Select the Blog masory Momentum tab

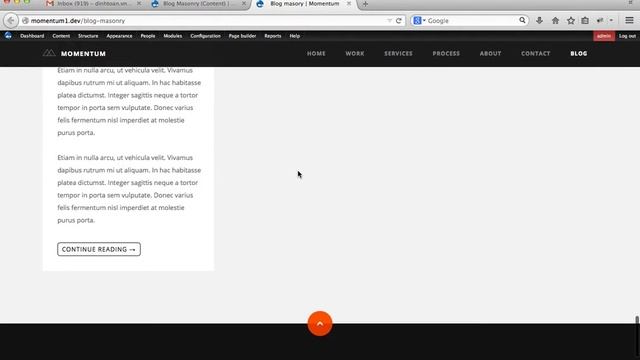pos(304,4)
